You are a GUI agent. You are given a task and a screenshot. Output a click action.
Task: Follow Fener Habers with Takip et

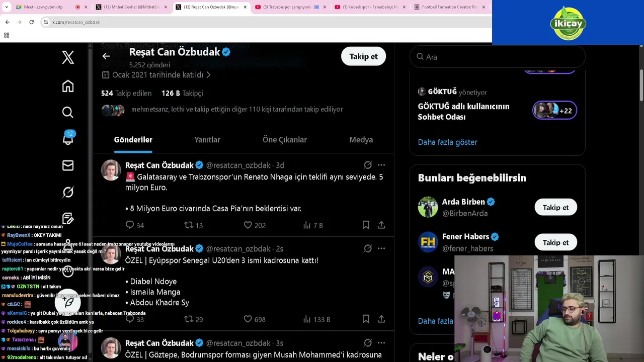pos(555,242)
